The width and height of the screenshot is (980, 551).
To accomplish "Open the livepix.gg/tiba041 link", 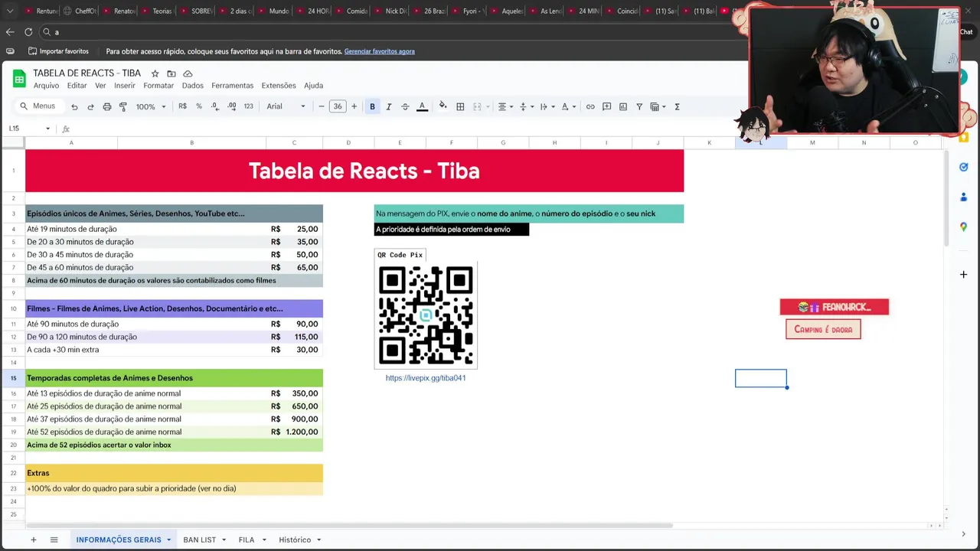I will (x=426, y=378).
